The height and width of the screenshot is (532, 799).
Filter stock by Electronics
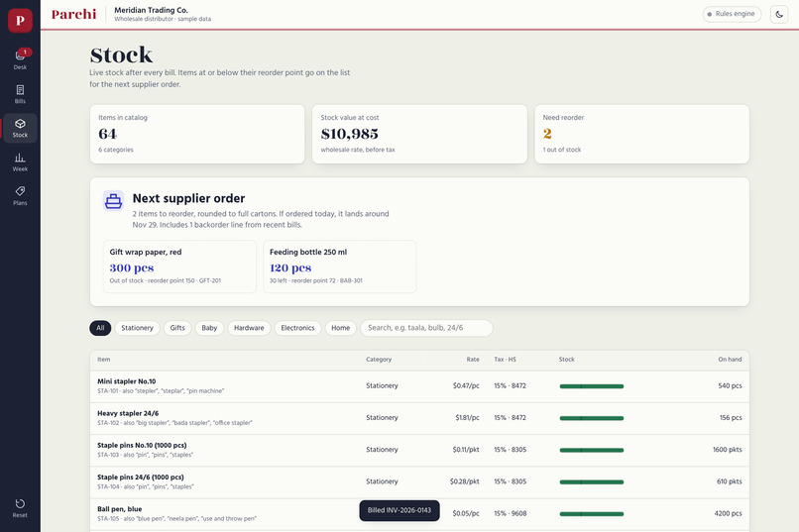[x=297, y=328]
